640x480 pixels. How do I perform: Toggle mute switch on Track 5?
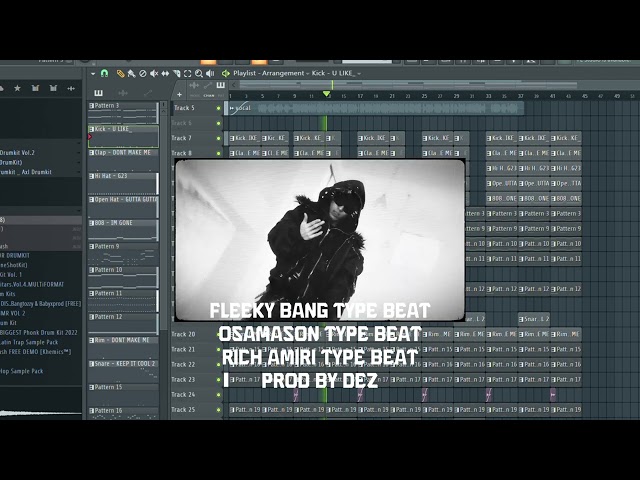[218, 108]
